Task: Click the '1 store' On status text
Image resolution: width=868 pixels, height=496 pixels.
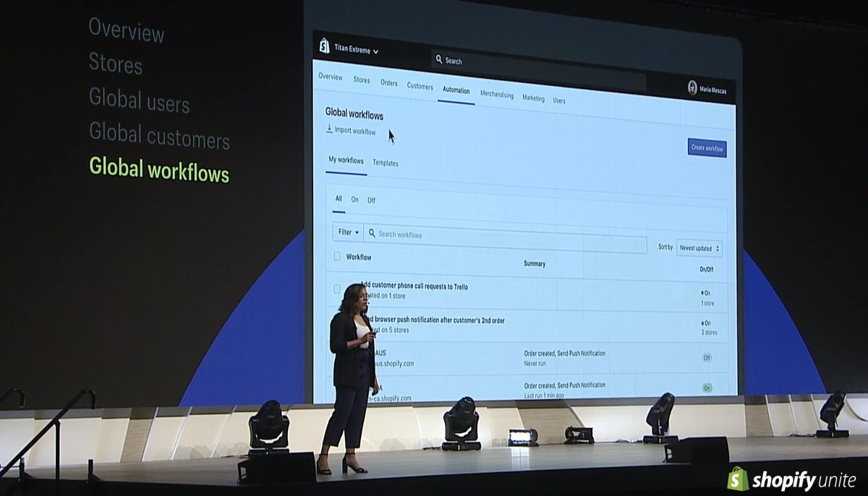Action: click(707, 304)
